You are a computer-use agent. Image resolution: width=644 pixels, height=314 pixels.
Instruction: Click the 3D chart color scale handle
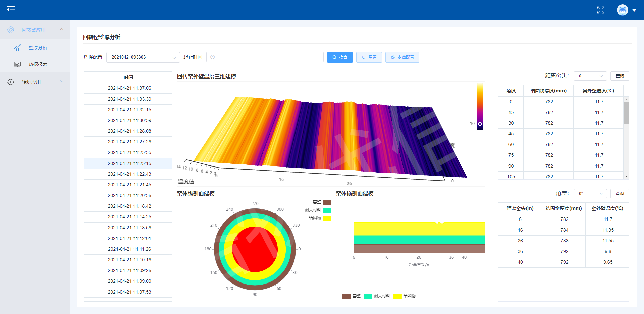[480, 124]
